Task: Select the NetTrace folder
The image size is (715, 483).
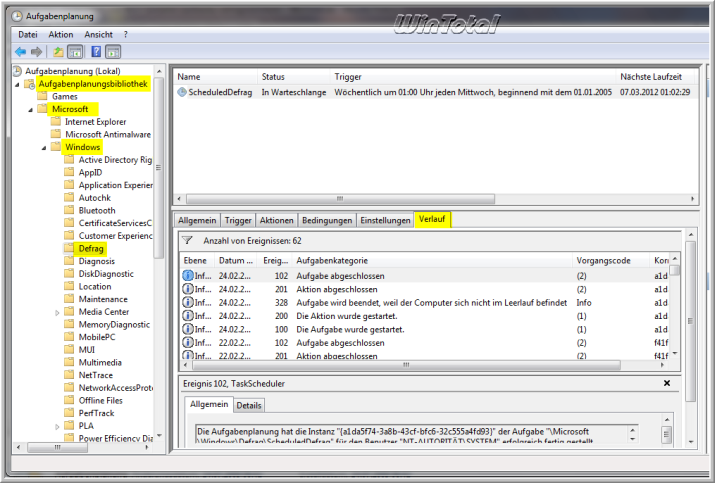Action: (x=95, y=375)
